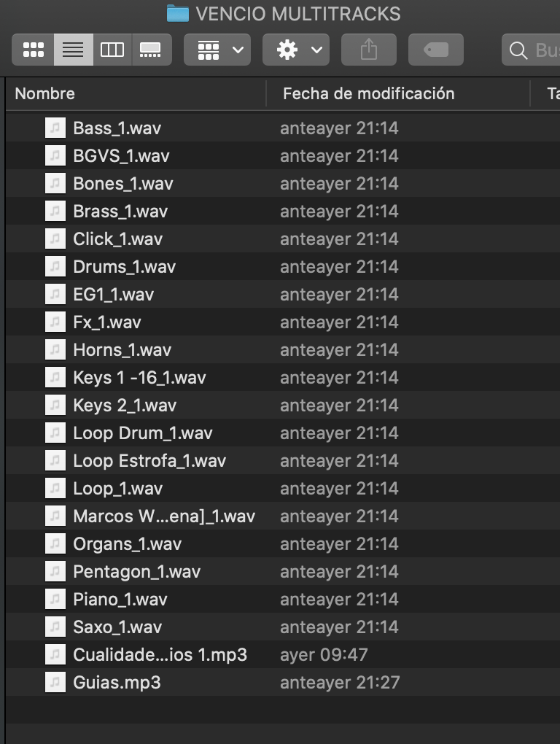Switch to gallery view layout
The width and height of the screenshot is (560, 744).
[x=151, y=50]
